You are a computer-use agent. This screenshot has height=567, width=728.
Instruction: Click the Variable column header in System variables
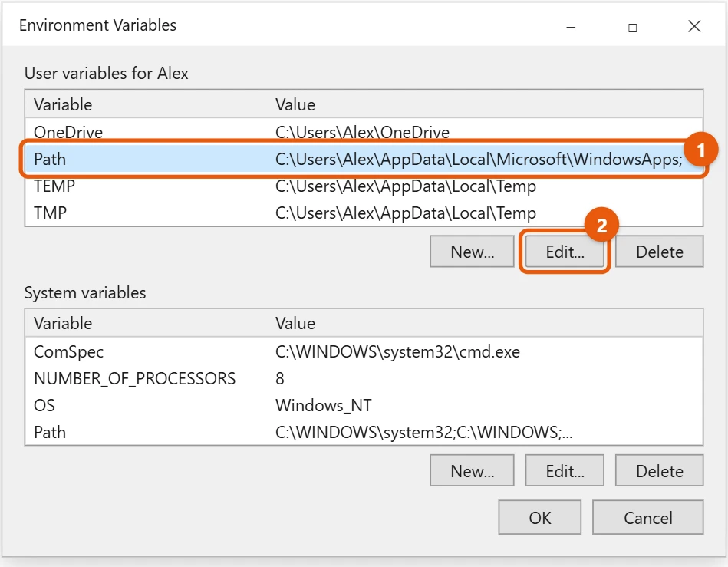click(63, 323)
